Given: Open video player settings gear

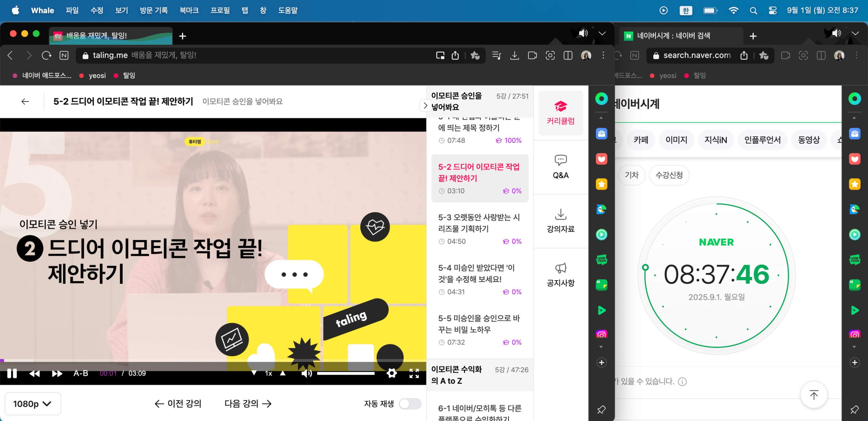Looking at the screenshot, I should 391,373.
